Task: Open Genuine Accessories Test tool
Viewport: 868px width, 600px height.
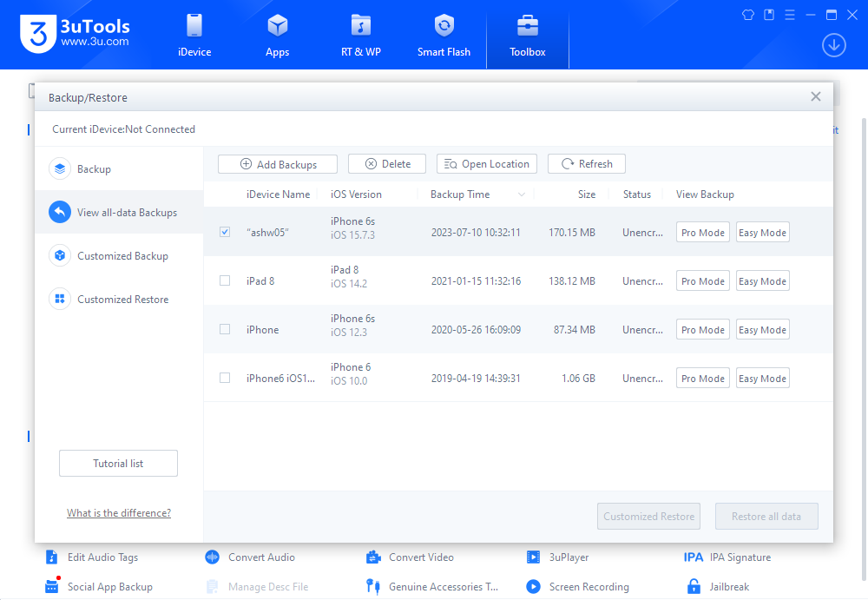Action: (432, 587)
